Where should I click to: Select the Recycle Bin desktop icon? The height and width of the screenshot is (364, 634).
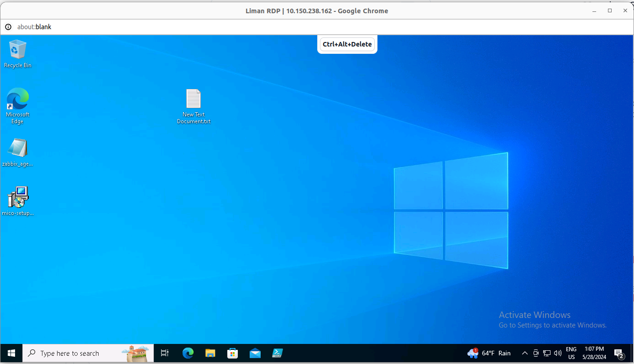tap(18, 53)
